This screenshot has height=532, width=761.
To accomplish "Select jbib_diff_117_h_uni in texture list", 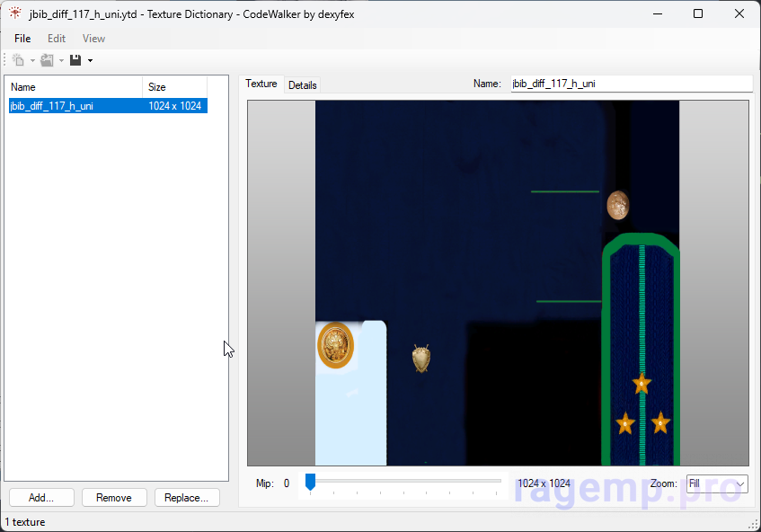I will 52,106.
